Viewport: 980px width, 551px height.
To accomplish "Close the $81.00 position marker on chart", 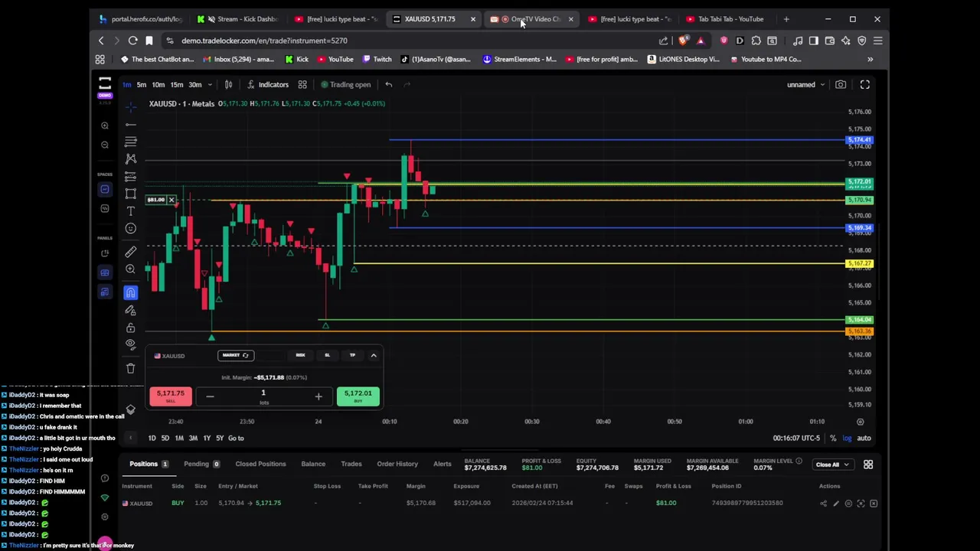I will pyautogui.click(x=171, y=200).
